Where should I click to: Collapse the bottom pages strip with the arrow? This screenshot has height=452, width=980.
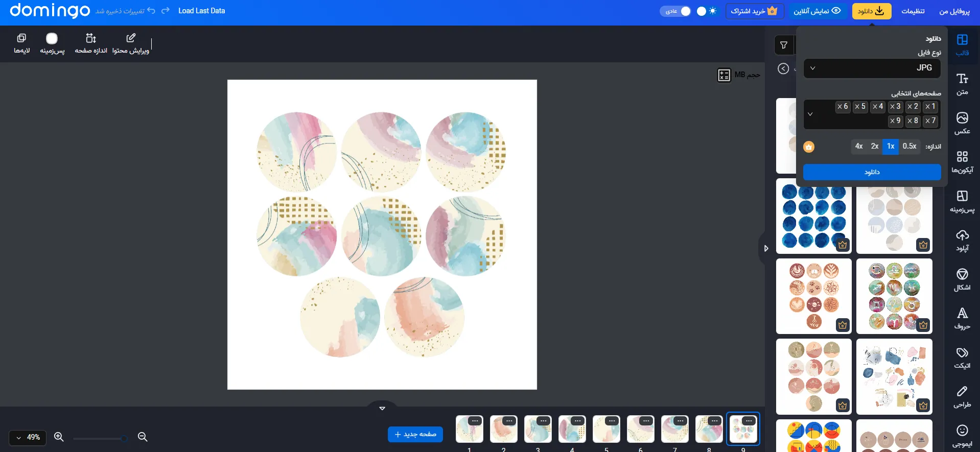pos(382,408)
